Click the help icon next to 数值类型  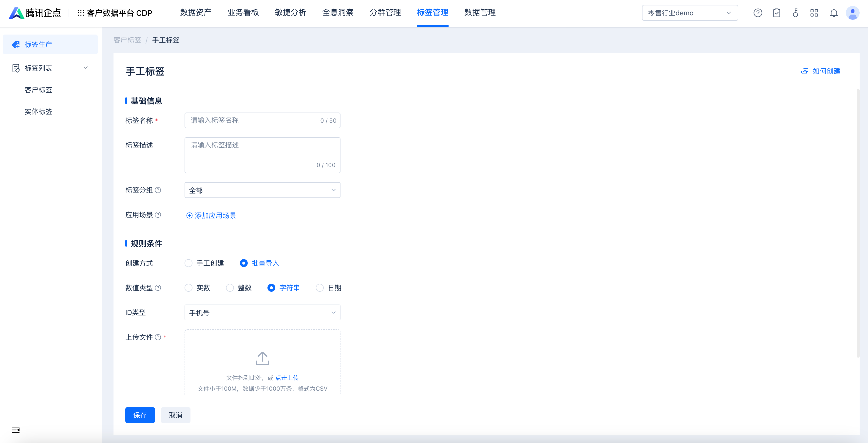[158, 288]
